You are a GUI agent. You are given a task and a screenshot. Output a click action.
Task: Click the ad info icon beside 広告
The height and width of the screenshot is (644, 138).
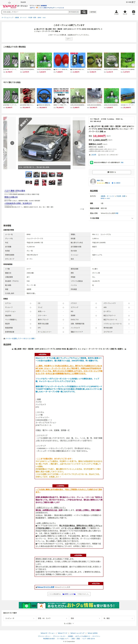[x=83, y=209]
